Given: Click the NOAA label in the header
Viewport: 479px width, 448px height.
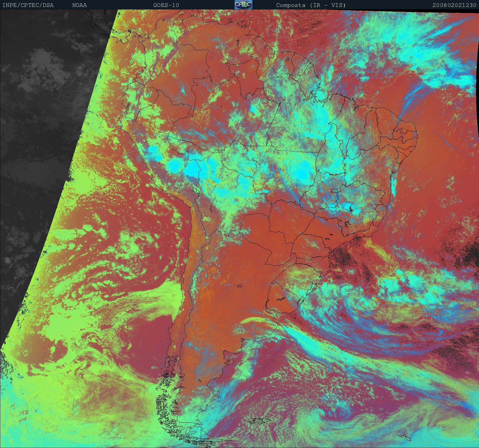Looking at the screenshot, I should coord(79,5).
